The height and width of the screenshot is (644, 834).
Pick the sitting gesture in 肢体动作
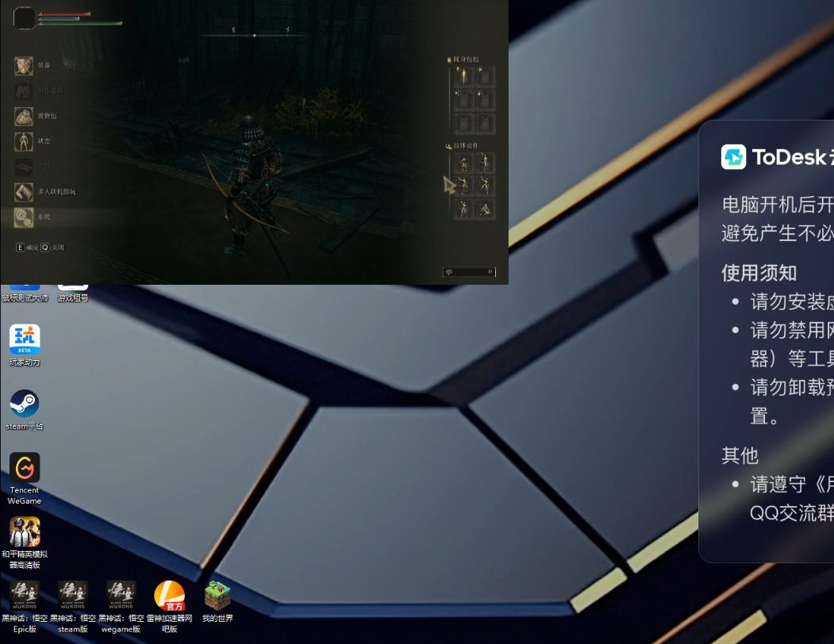tap(485, 209)
